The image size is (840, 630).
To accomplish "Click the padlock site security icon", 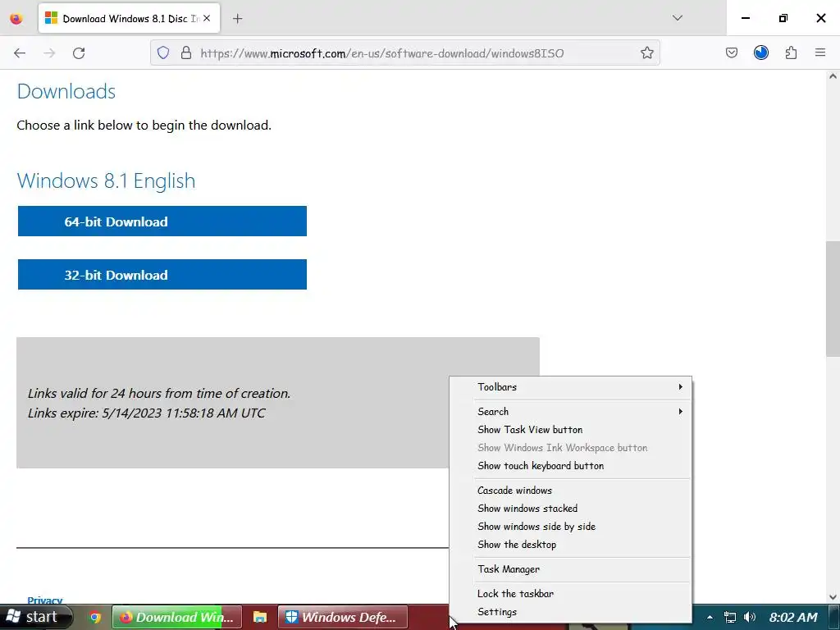I will click(186, 53).
